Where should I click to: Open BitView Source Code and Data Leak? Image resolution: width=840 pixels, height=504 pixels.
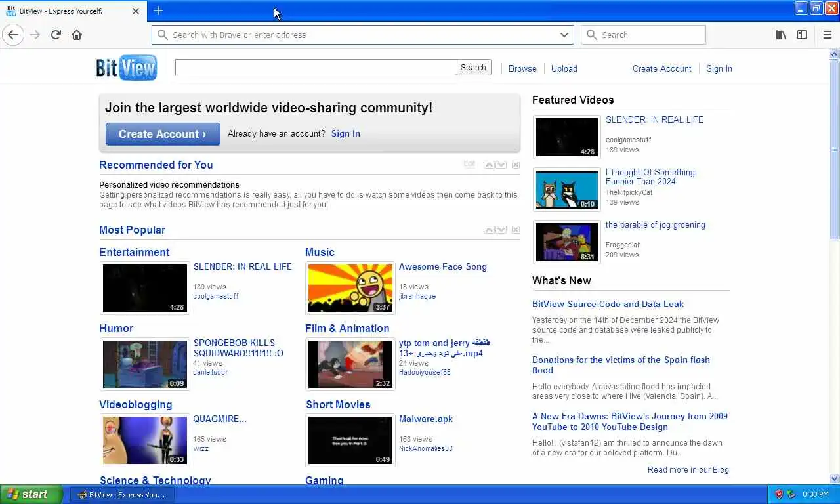pos(608,304)
